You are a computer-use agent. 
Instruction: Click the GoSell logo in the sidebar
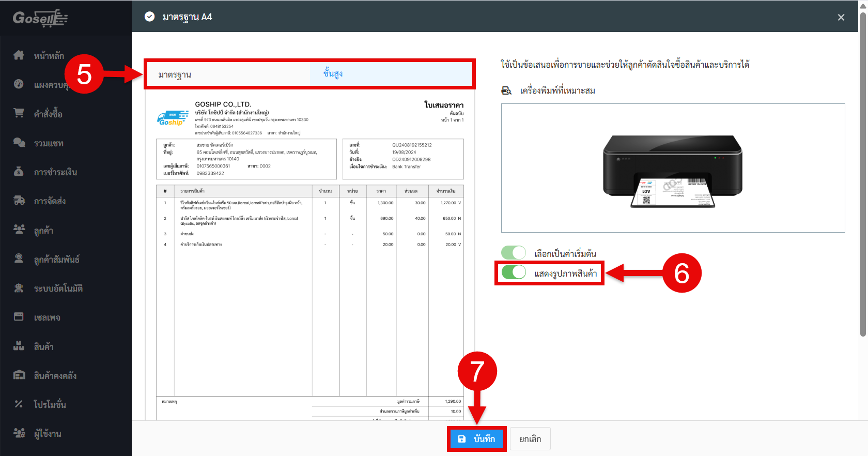(40, 18)
